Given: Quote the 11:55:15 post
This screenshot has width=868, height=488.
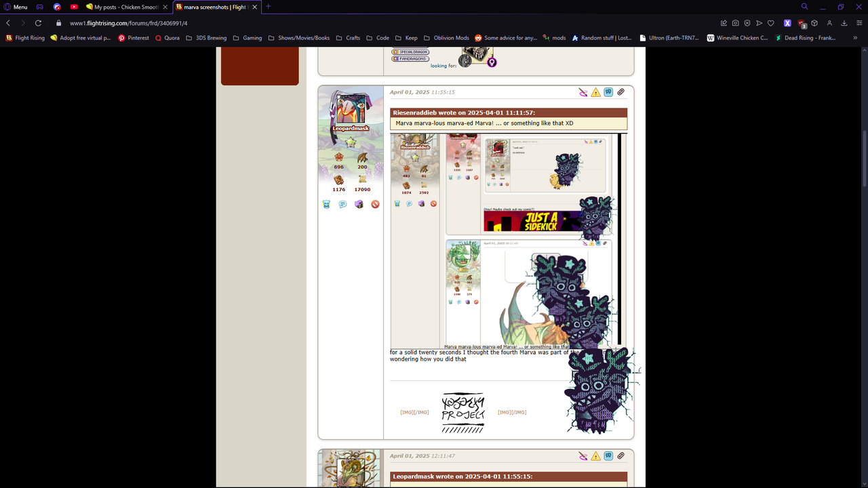Looking at the screenshot, I should 608,92.
